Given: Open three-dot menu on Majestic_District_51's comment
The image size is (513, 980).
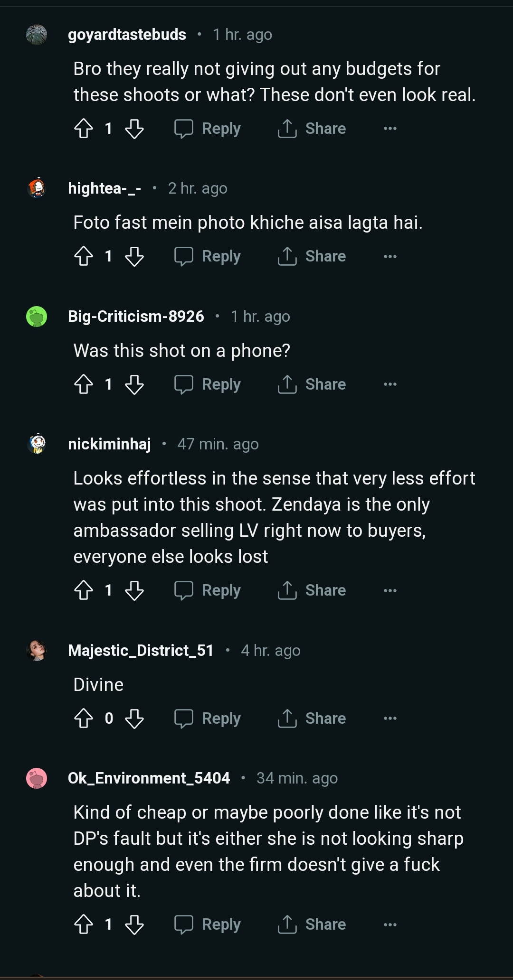Looking at the screenshot, I should click(x=390, y=719).
